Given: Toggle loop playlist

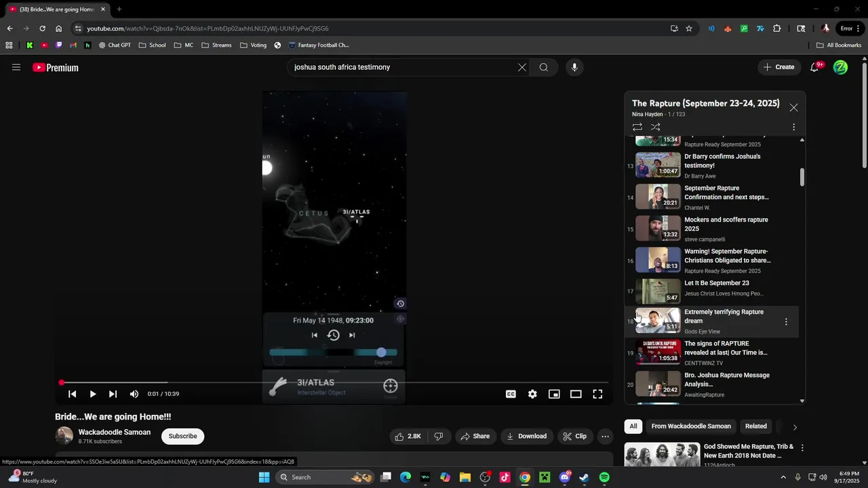Looking at the screenshot, I should pos(637,127).
